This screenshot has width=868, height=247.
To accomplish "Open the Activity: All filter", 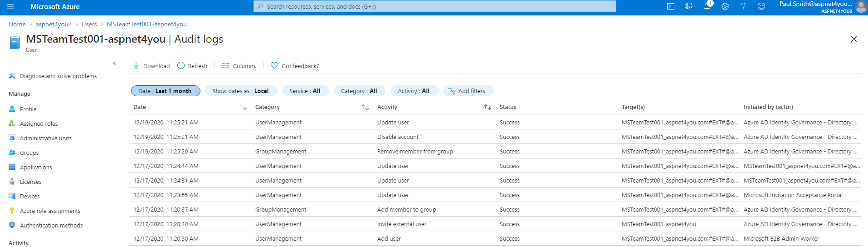I will (x=414, y=91).
